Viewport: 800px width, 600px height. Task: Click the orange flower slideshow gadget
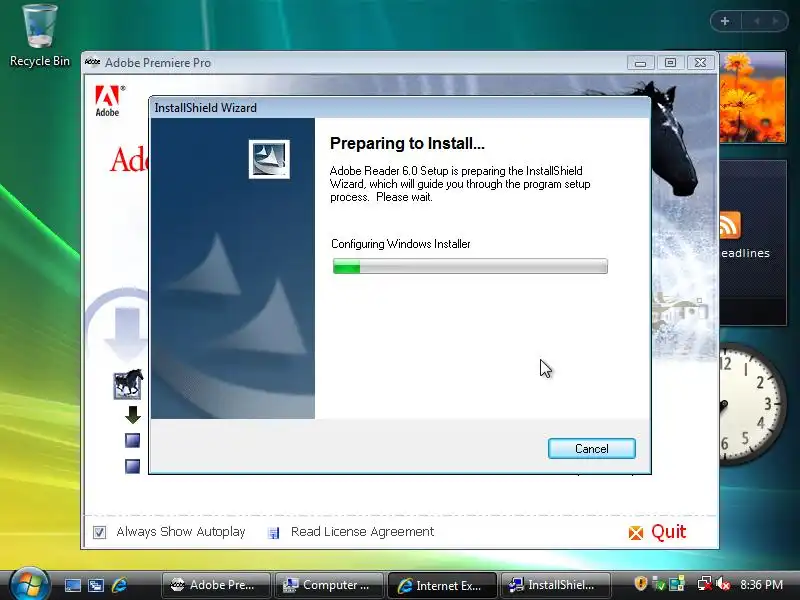coord(753,97)
